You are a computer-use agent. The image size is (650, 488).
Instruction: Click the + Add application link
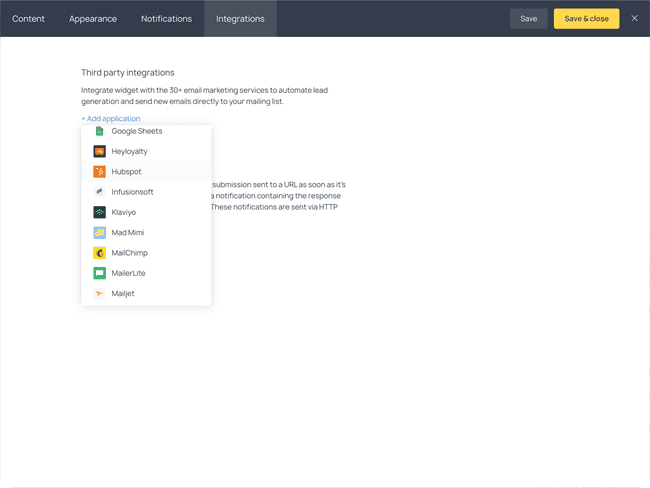111,119
